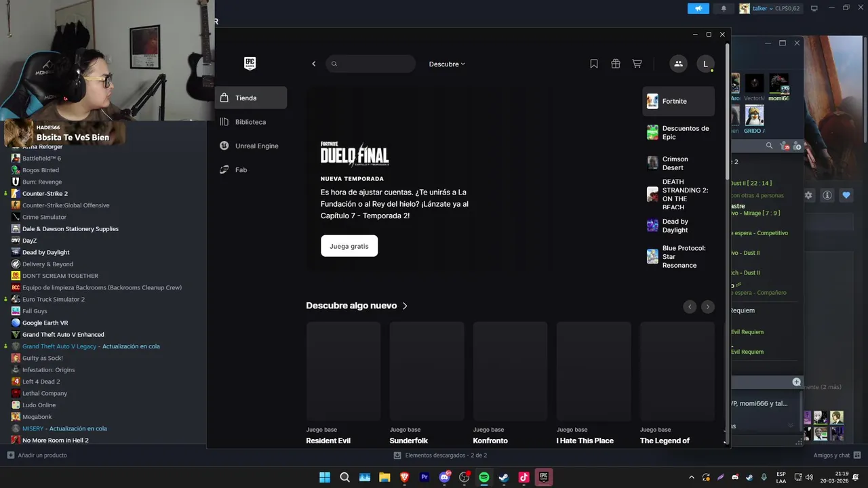The image size is (868, 488).
Task: Click momi666 avatar in Steam friends window
Action: (778, 83)
